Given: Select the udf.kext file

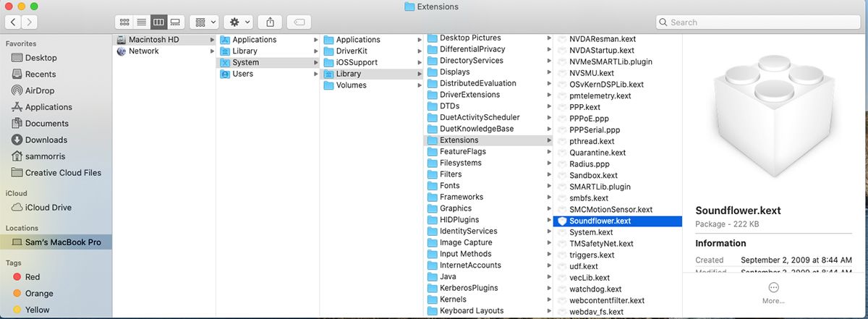Looking at the screenshot, I should [618, 266].
